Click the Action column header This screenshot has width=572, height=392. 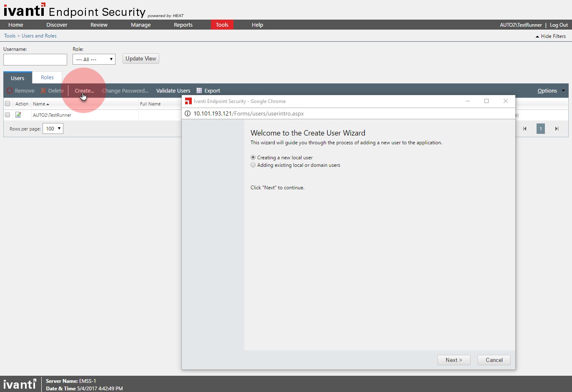pyautogui.click(x=22, y=104)
